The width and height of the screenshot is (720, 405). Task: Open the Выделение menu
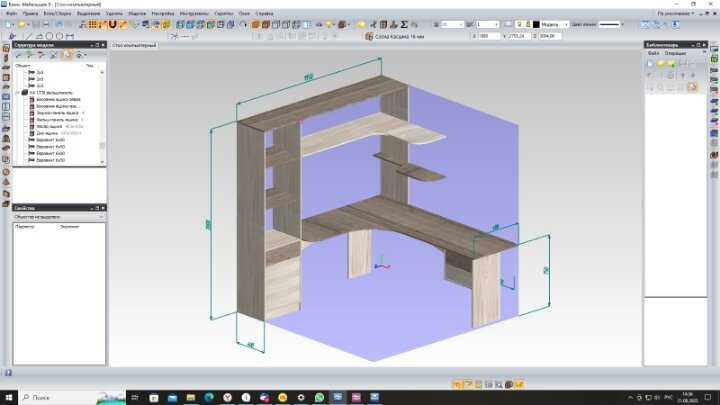pos(88,13)
